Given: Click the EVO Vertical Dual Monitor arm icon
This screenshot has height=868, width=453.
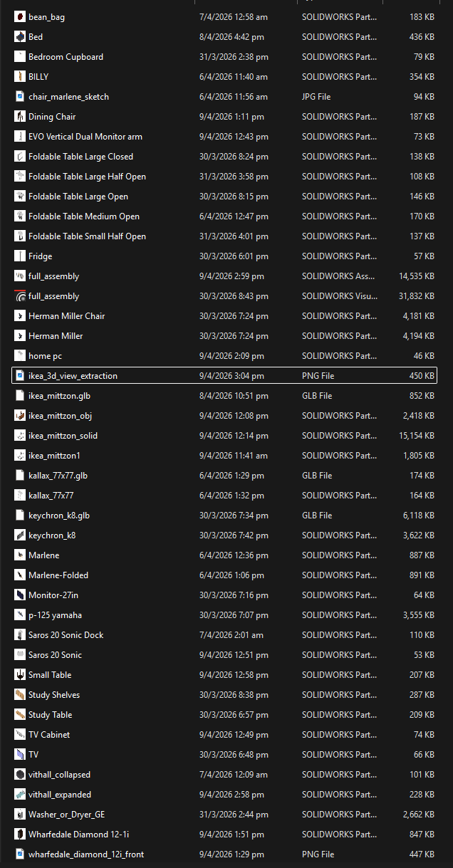Looking at the screenshot, I should click(x=20, y=136).
